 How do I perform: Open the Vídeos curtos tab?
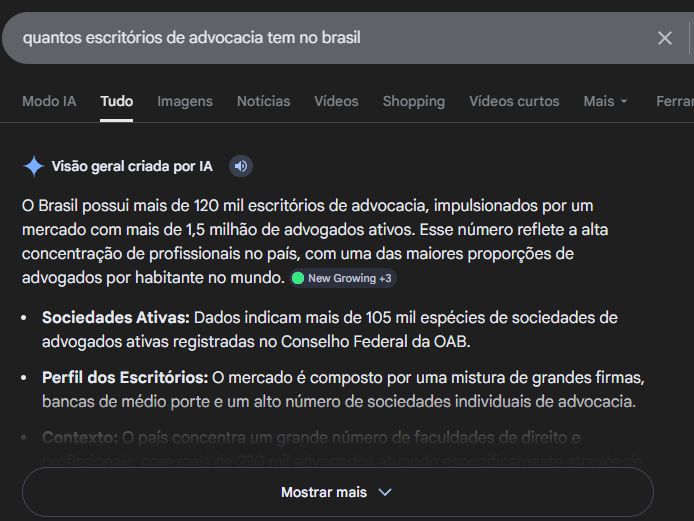tap(514, 101)
